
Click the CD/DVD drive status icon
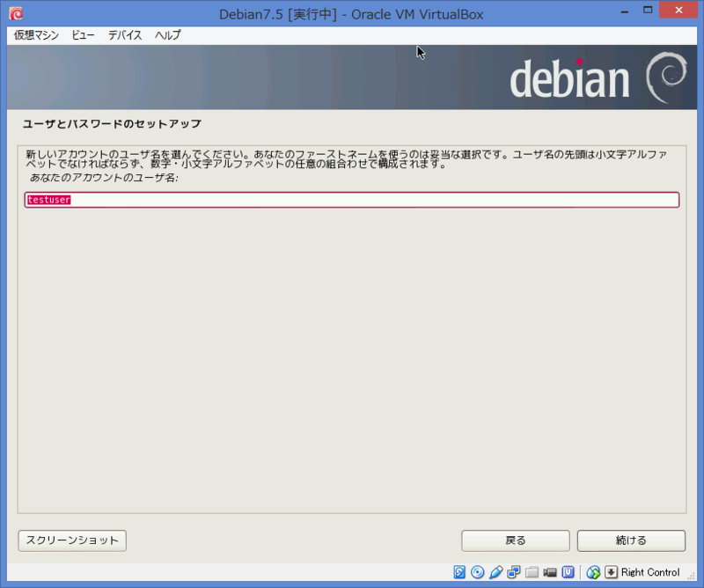[x=476, y=571]
